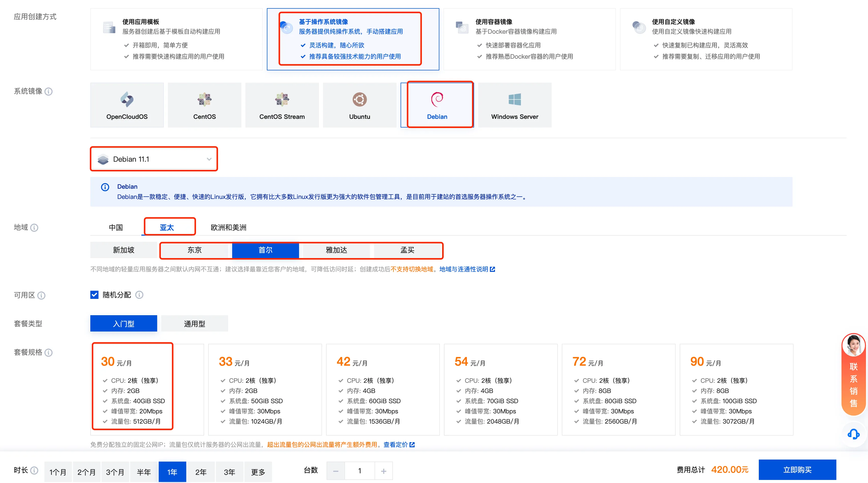The image size is (868, 483).
Task: Increase server count with plus button
Action: tap(383, 471)
